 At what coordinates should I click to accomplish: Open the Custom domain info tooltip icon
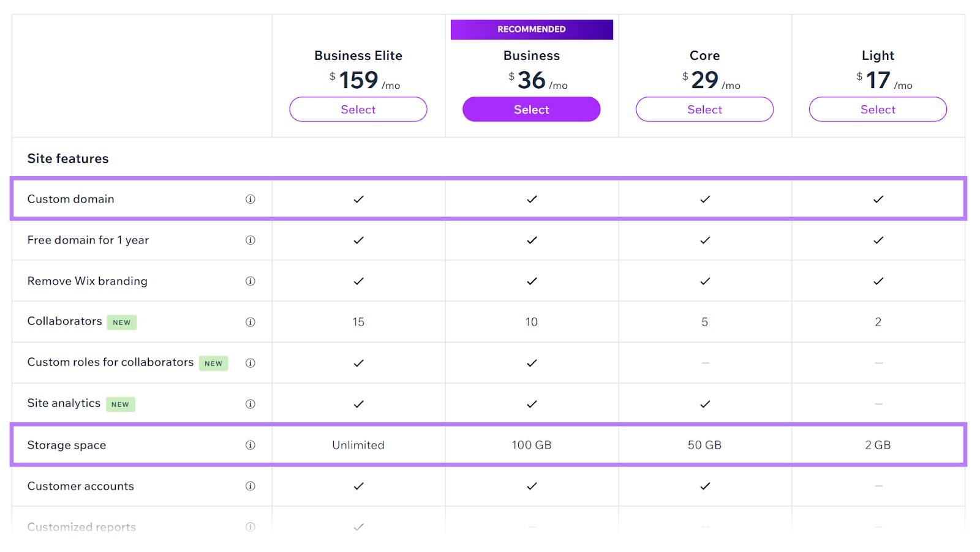click(250, 198)
